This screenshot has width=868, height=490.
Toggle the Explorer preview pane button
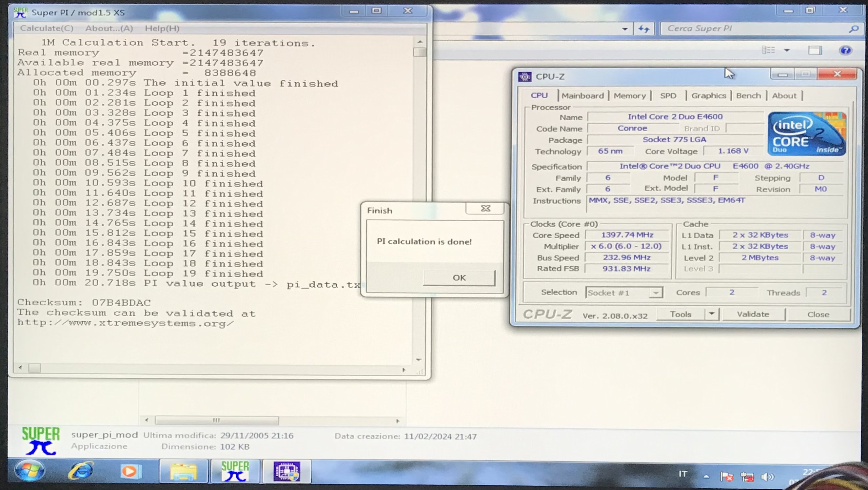[x=815, y=51]
